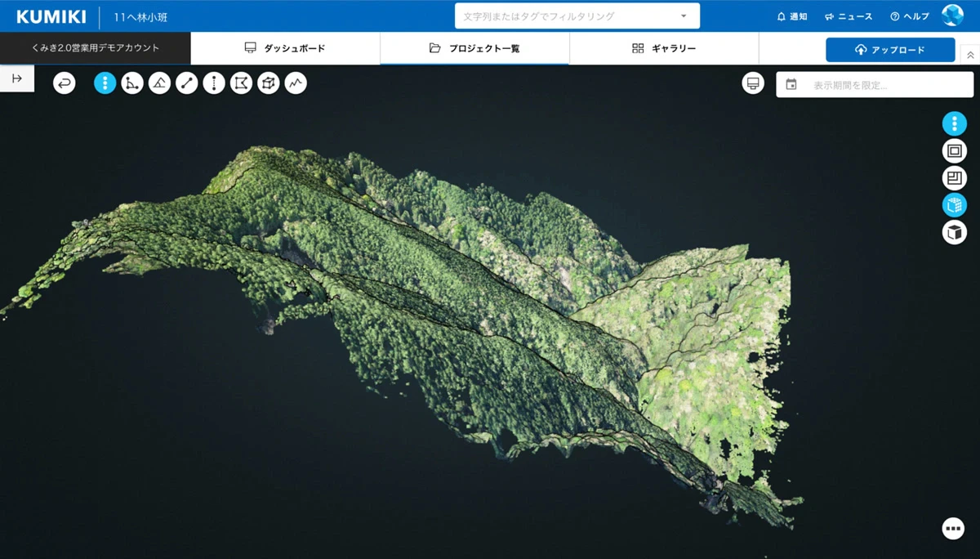Open the ヘルプ link
The width and height of the screenshot is (980, 559).
[910, 16]
